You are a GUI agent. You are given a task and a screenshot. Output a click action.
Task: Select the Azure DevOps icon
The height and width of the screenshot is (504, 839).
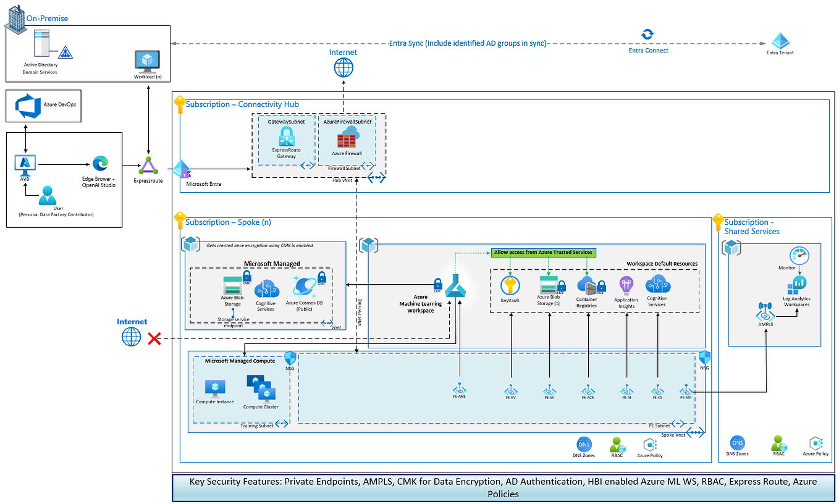click(x=27, y=106)
